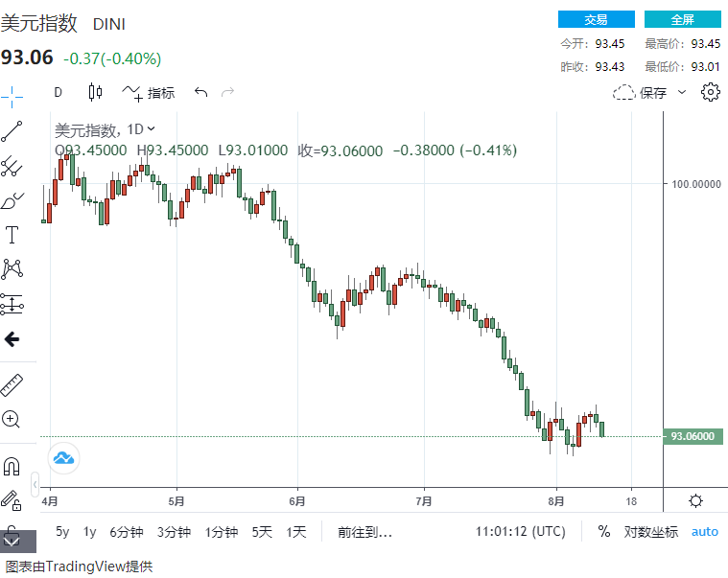This screenshot has height=578, width=728.
Task: Click the candlestick chart style icon
Action: (x=95, y=92)
